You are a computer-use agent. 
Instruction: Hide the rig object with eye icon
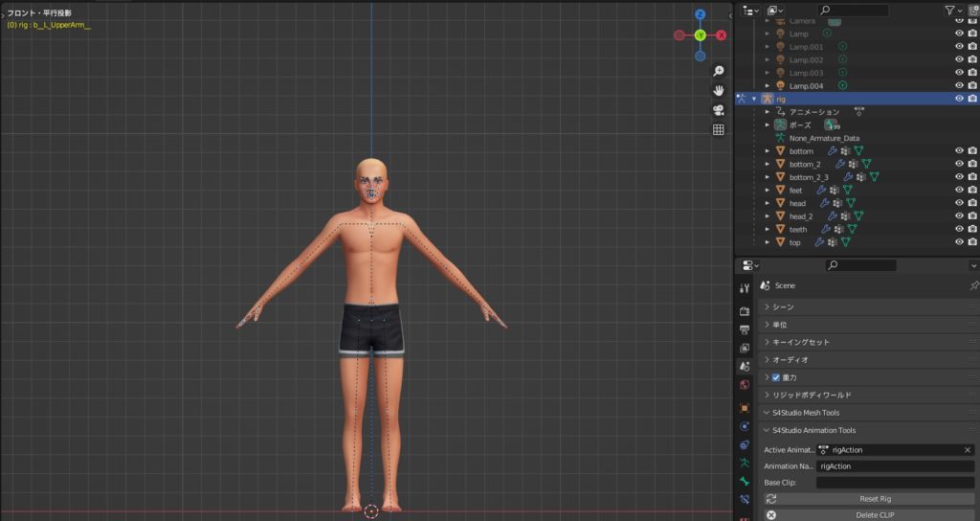click(x=959, y=99)
